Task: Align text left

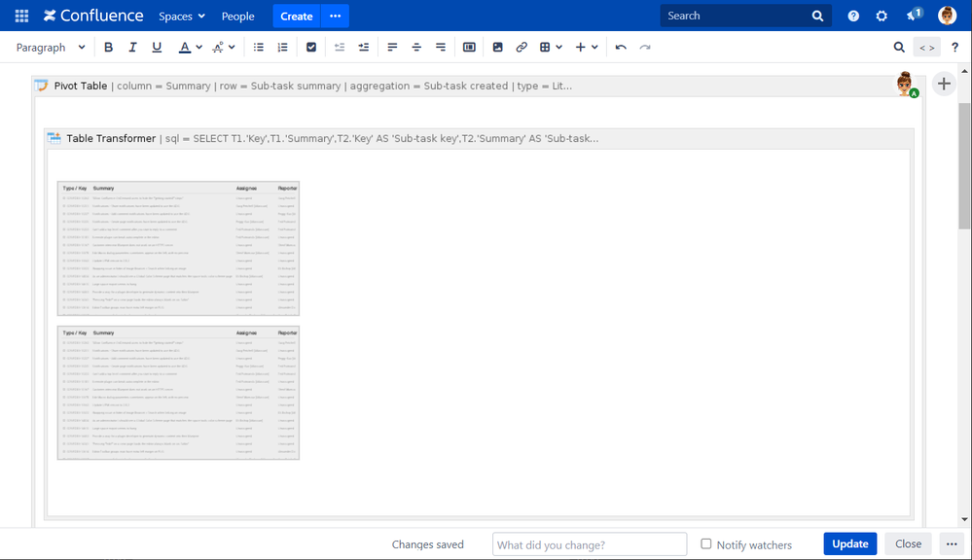Action: [x=392, y=47]
